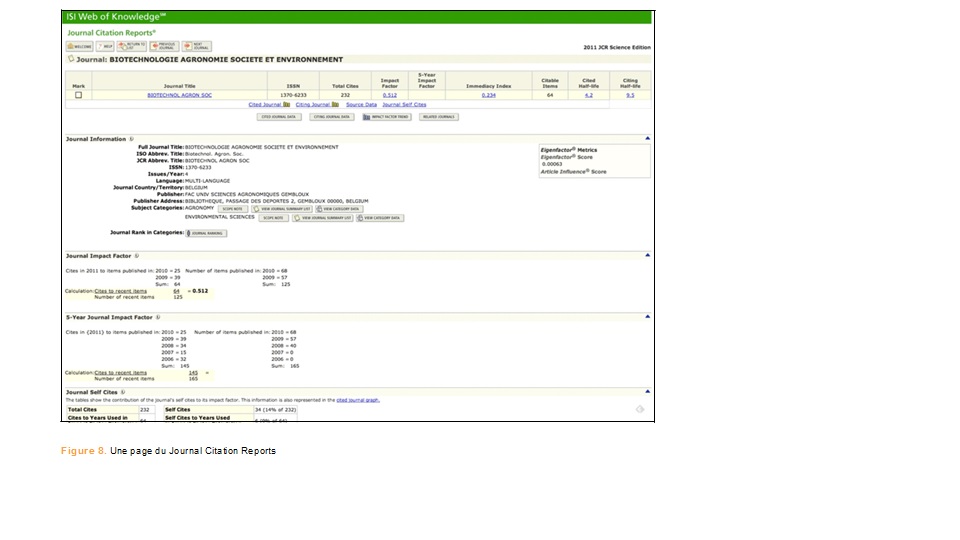Go to the Next Journal
The image size is (960, 540).
coord(197,47)
